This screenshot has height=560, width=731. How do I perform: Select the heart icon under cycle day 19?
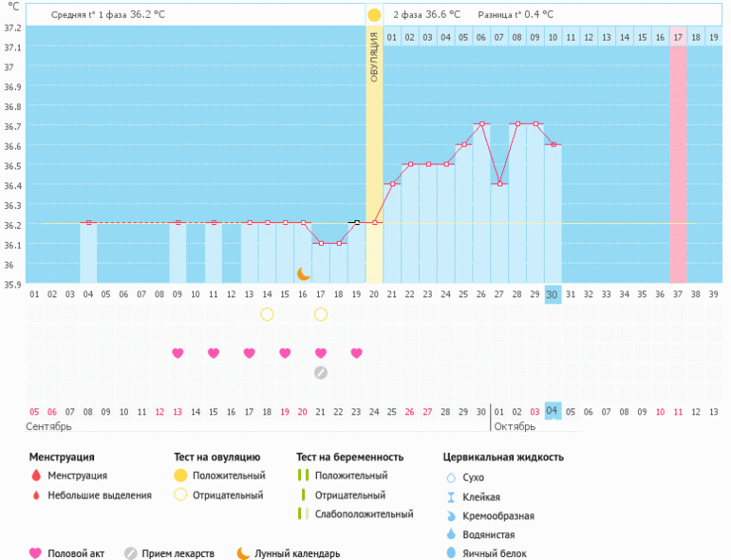[x=357, y=353]
